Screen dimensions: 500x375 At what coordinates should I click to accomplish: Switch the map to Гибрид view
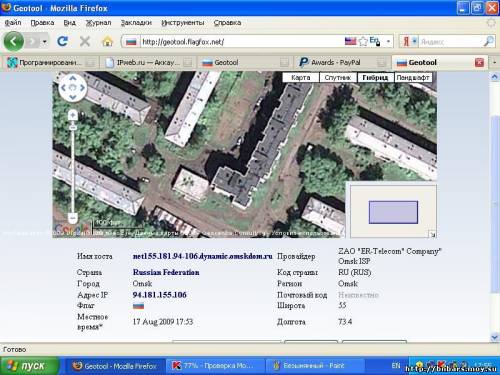tap(375, 78)
